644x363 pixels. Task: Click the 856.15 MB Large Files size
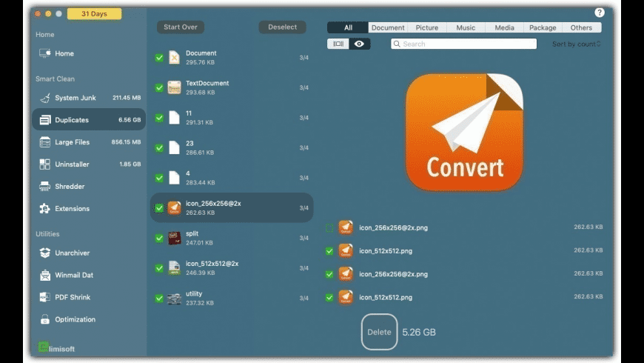126,141
